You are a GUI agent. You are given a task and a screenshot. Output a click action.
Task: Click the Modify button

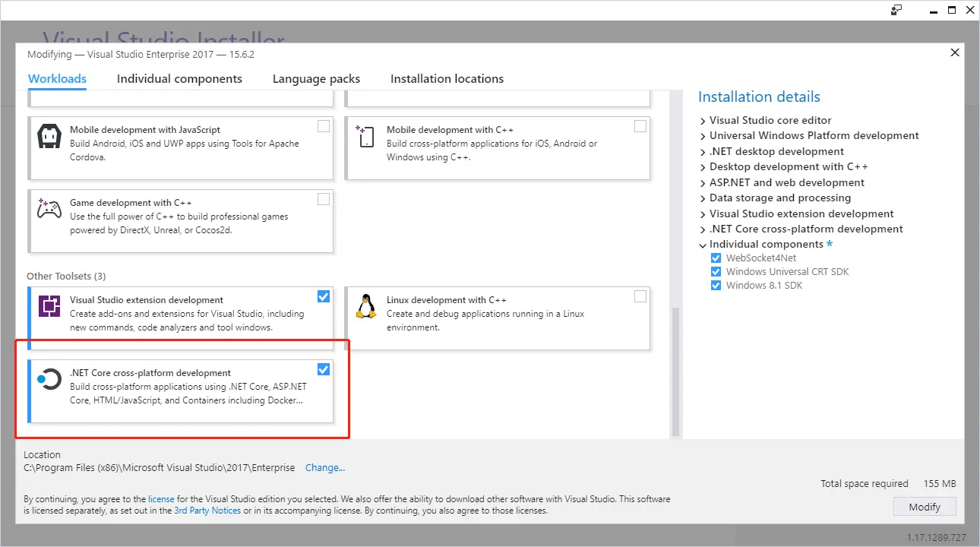pos(925,507)
